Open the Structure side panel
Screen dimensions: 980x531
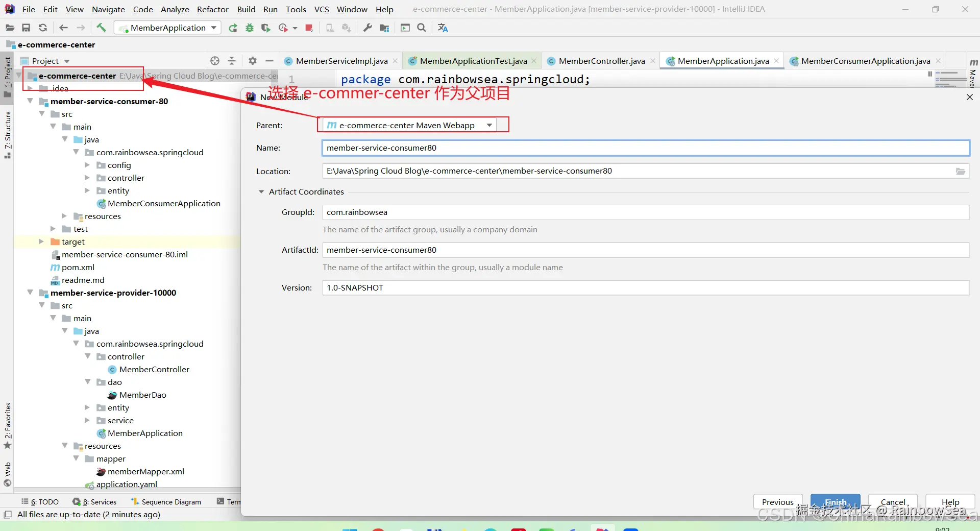point(8,134)
